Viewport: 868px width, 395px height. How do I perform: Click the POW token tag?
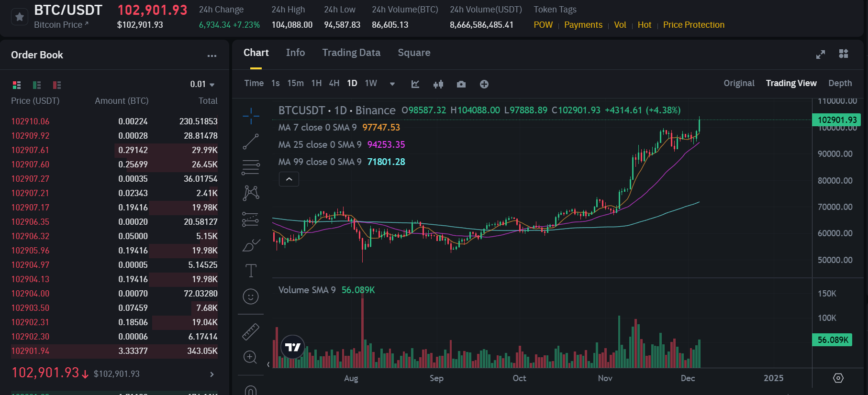(543, 25)
